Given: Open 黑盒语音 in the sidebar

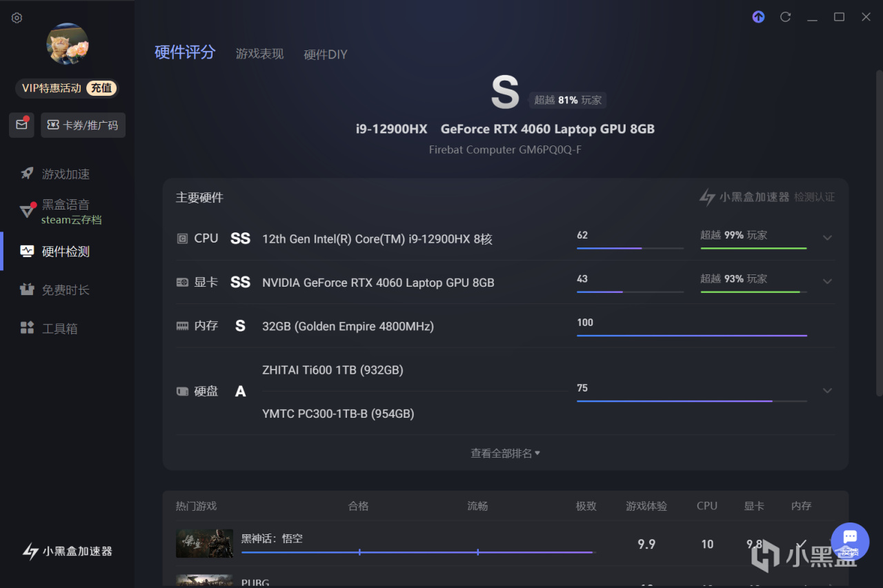Looking at the screenshot, I should (66, 204).
